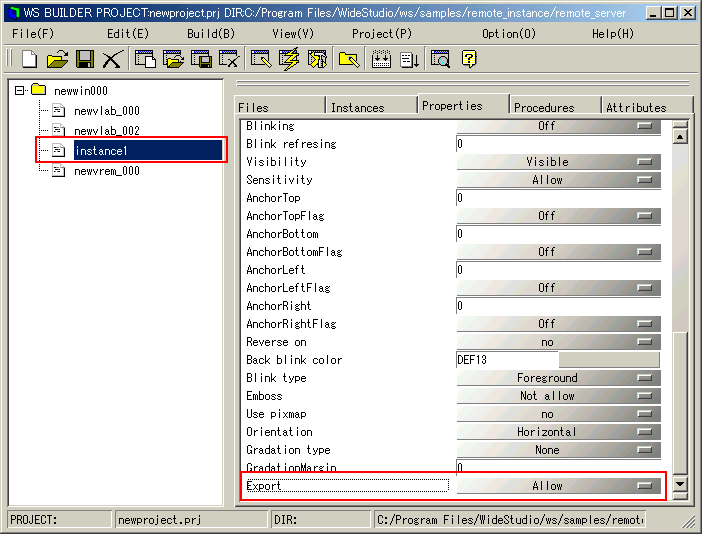Open the Blink type dropdown showing Foreground
Viewport: 705px width, 536px height.
(558, 378)
